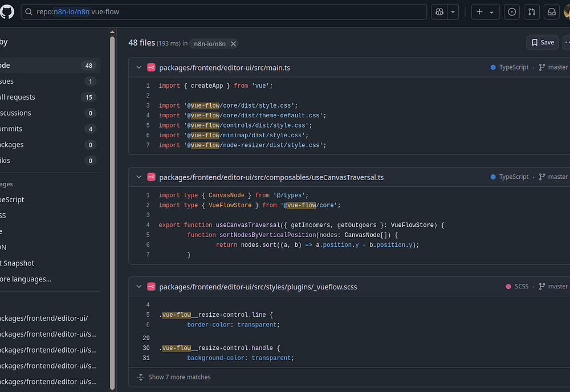Image resolution: width=570 pixels, height=392 pixels.
Task: Click the Save search button
Action: click(x=543, y=42)
